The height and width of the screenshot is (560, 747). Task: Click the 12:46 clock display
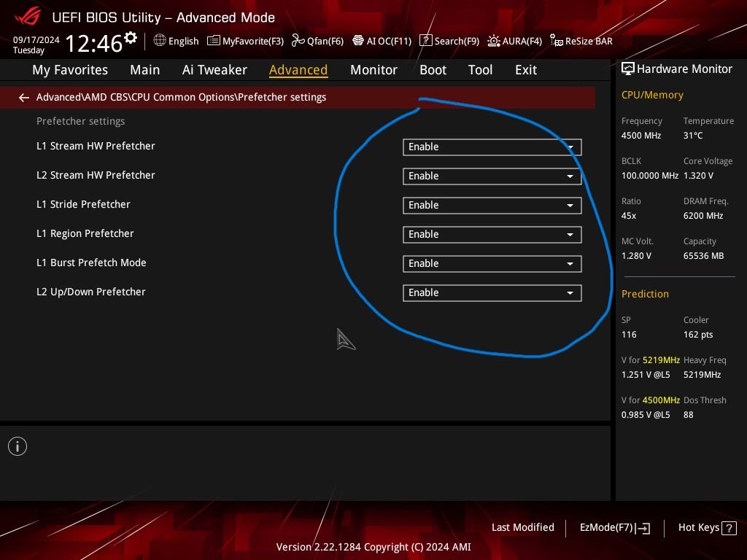(94, 44)
